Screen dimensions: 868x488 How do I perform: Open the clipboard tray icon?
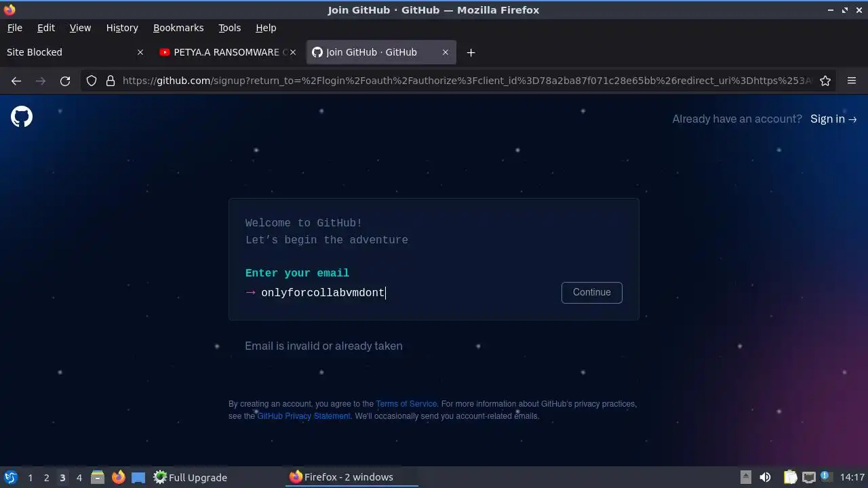tap(790, 477)
